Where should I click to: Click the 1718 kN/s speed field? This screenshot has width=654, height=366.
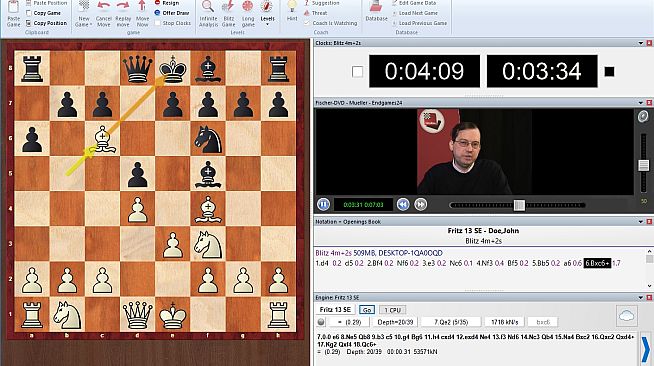[504, 322]
